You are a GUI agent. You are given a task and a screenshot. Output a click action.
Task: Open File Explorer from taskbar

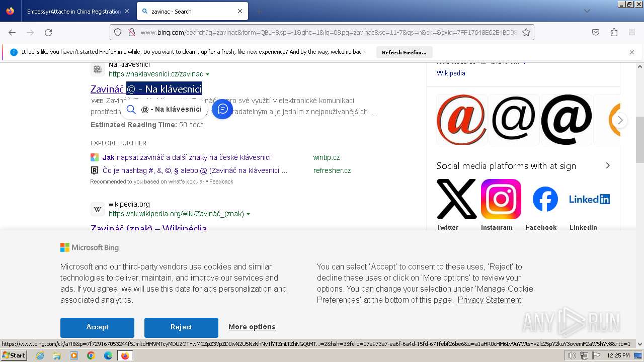(57, 355)
